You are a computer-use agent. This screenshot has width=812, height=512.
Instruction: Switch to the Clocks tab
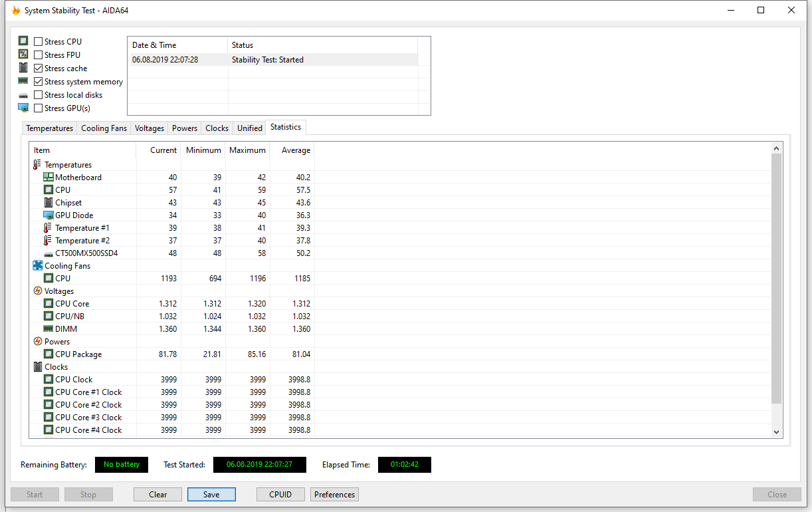217,128
